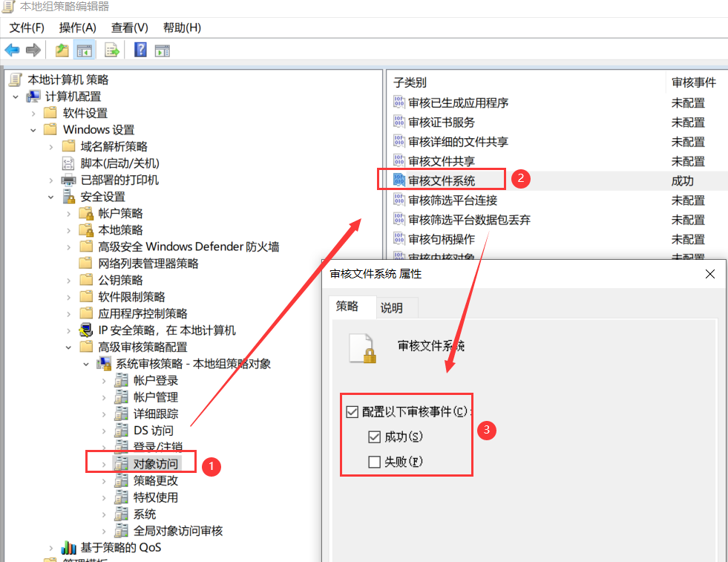Close the 审核文件系统 属性 dialog

click(x=710, y=274)
